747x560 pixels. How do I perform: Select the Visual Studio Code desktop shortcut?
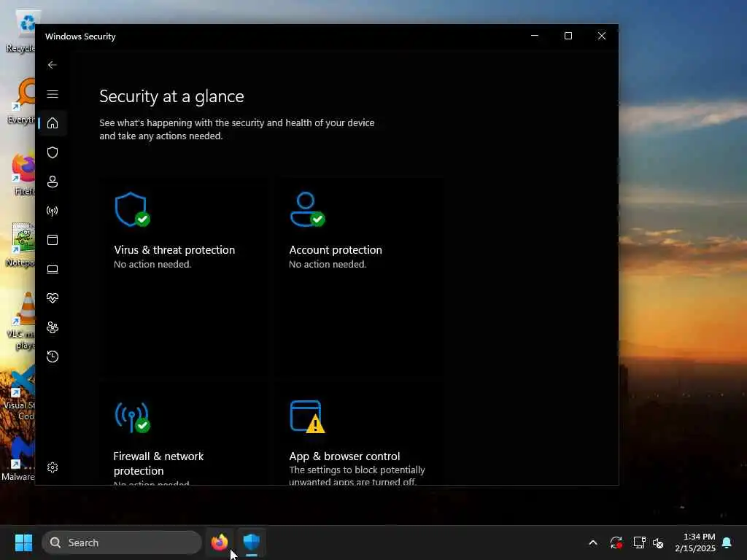coord(19,393)
